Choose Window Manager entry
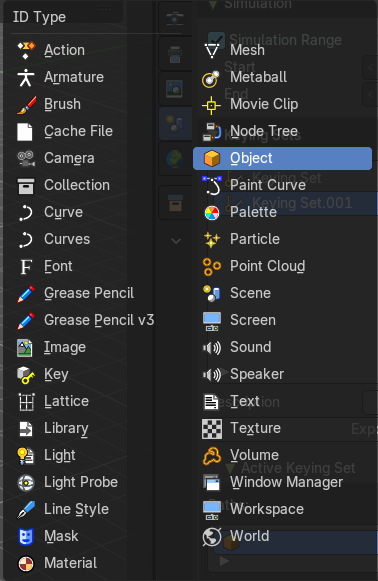 pyautogui.click(x=287, y=482)
